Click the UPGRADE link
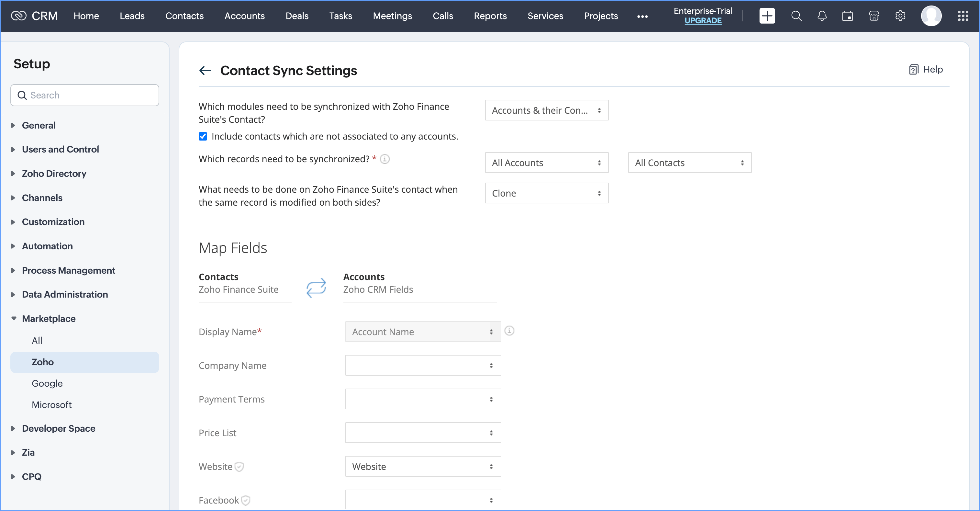This screenshot has height=511, width=980. click(703, 20)
